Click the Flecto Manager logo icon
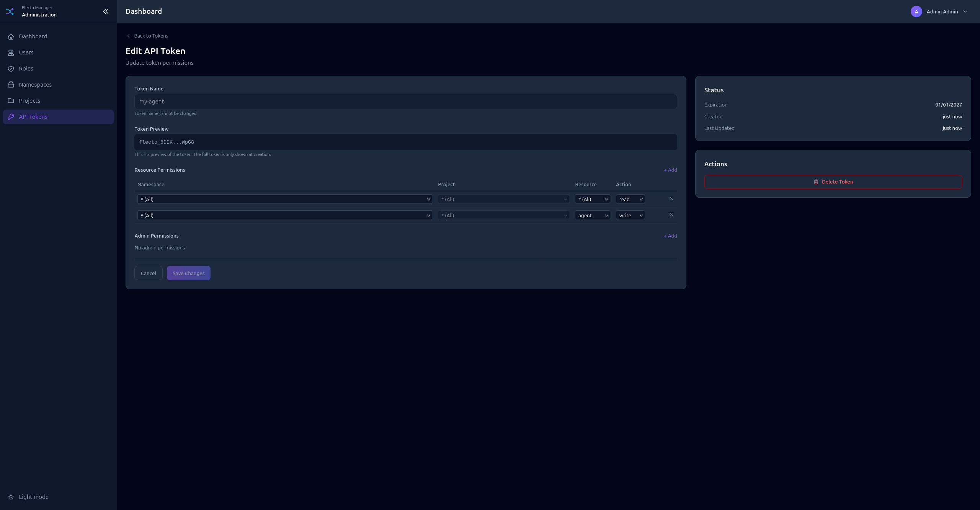This screenshot has width=980, height=510. pyautogui.click(x=10, y=11)
